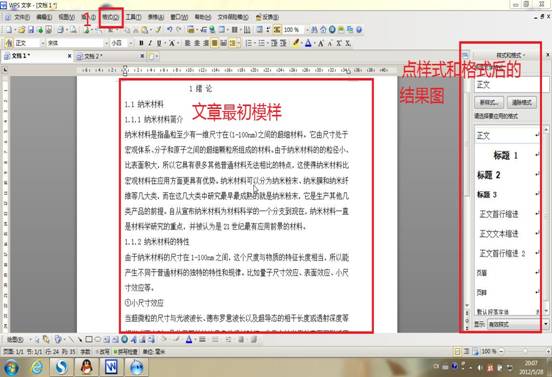This screenshot has width=552, height=377.
Task: Open the 表格 (Table) menu
Action: (156, 17)
